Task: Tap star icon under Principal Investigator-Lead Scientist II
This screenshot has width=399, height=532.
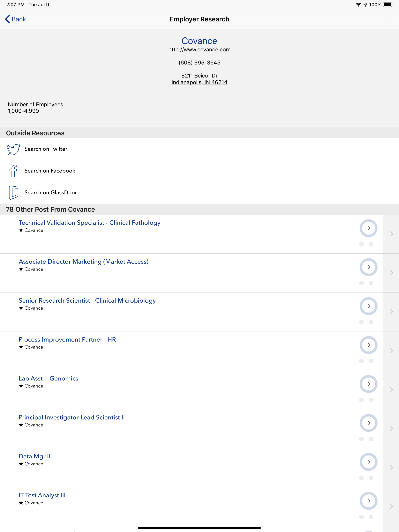Action: tap(21, 425)
